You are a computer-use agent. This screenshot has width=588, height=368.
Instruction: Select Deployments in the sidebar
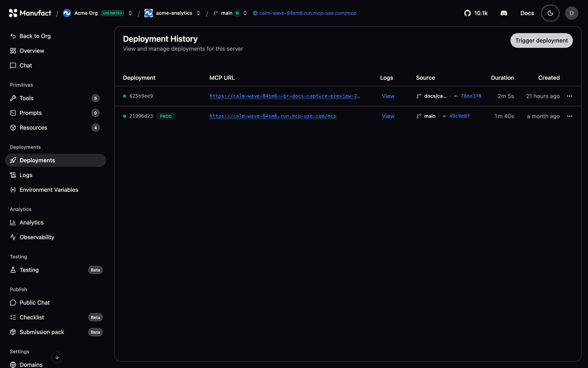55,160
